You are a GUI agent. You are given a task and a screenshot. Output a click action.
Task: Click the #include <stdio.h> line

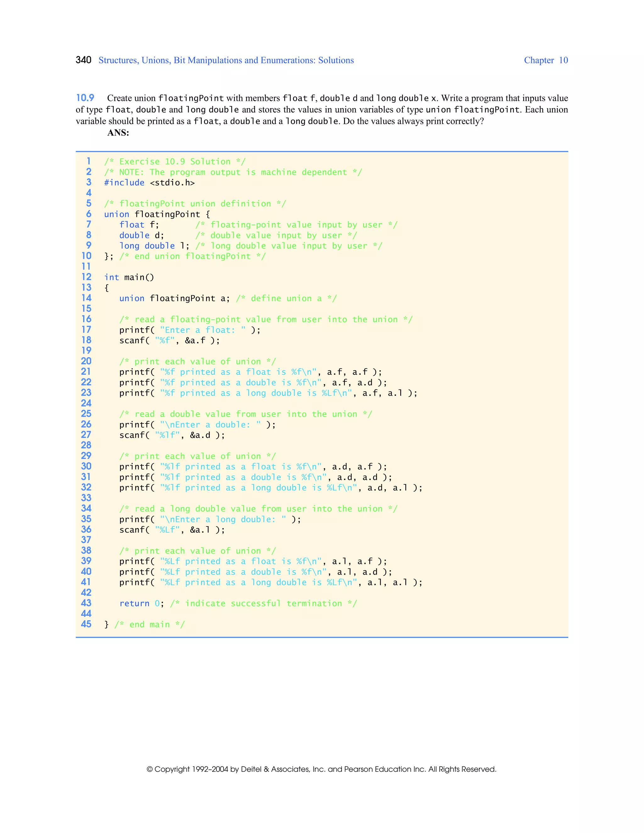(149, 183)
